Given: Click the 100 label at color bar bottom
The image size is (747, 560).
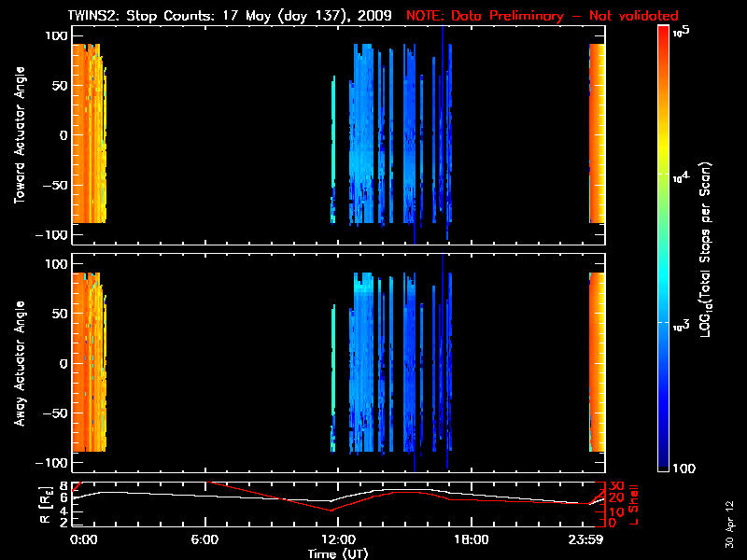Looking at the screenshot, I should (684, 468).
